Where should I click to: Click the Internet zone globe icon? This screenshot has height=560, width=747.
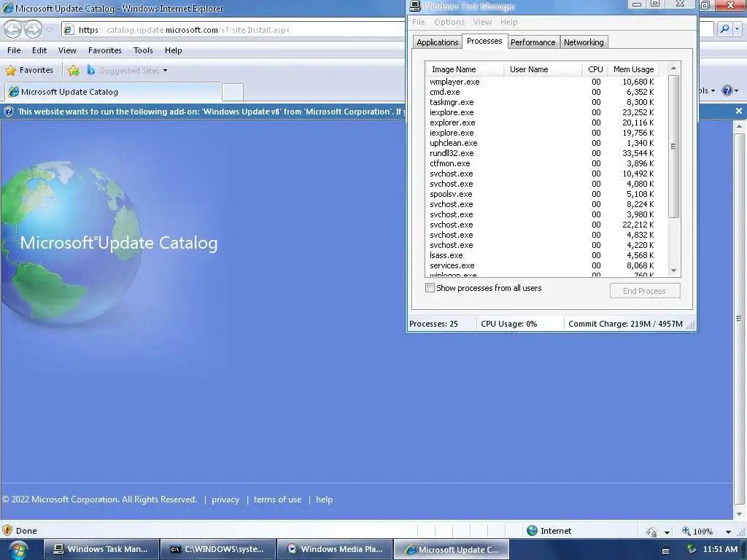532,531
